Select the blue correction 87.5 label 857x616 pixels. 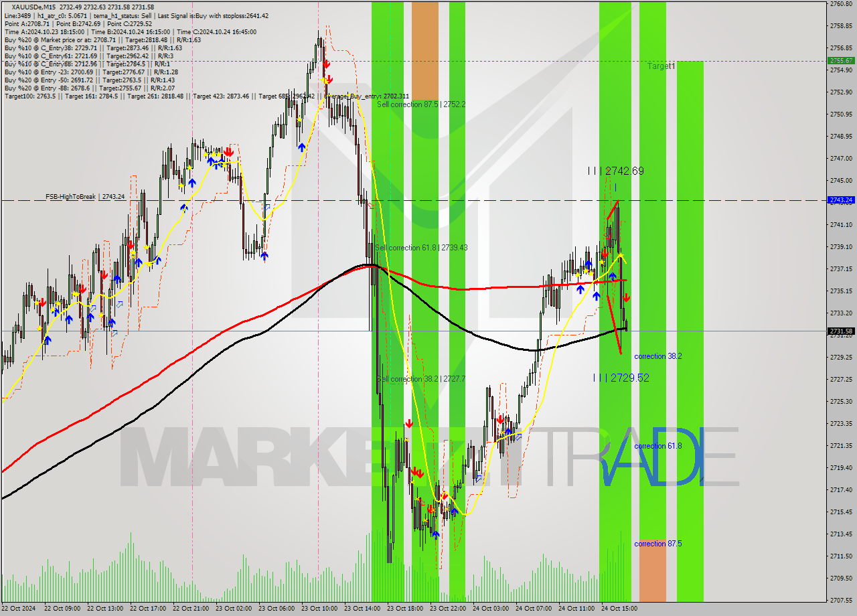[657, 544]
